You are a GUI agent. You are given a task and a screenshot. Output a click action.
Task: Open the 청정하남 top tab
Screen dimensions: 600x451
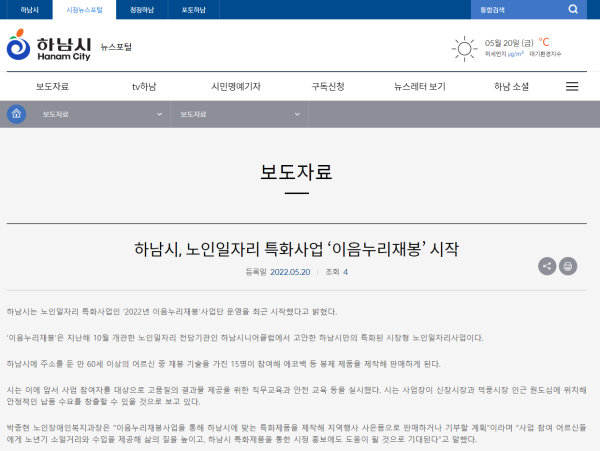point(142,10)
